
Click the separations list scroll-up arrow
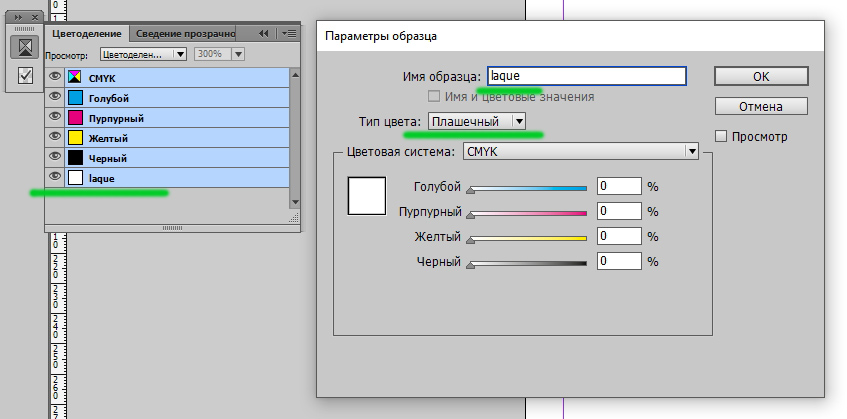pos(295,75)
